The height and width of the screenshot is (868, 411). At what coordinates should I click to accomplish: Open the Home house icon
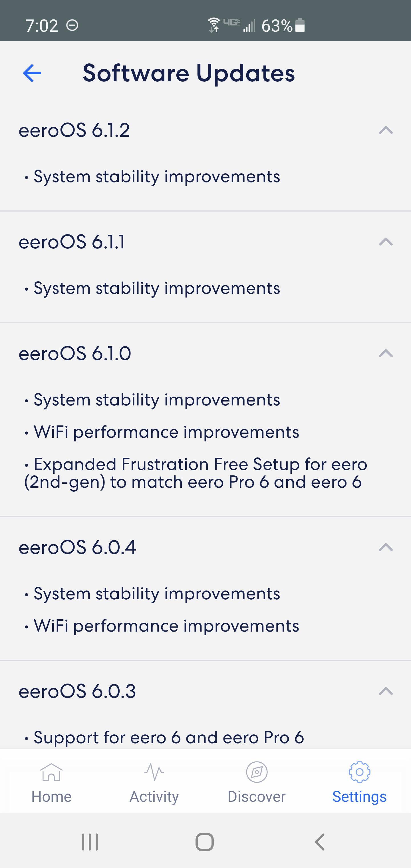(x=51, y=771)
